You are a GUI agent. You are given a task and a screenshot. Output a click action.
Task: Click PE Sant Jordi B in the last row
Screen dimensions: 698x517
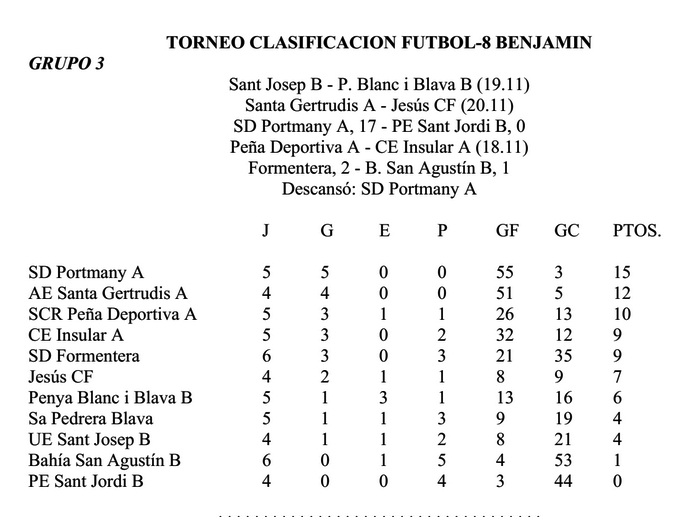86,482
